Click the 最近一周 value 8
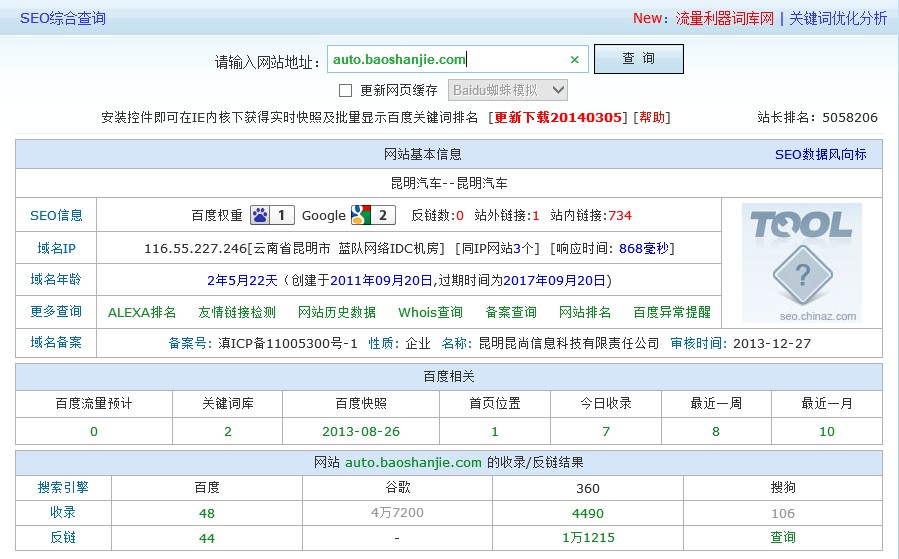The height and width of the screenshot is (559, 899). [716, 432]
